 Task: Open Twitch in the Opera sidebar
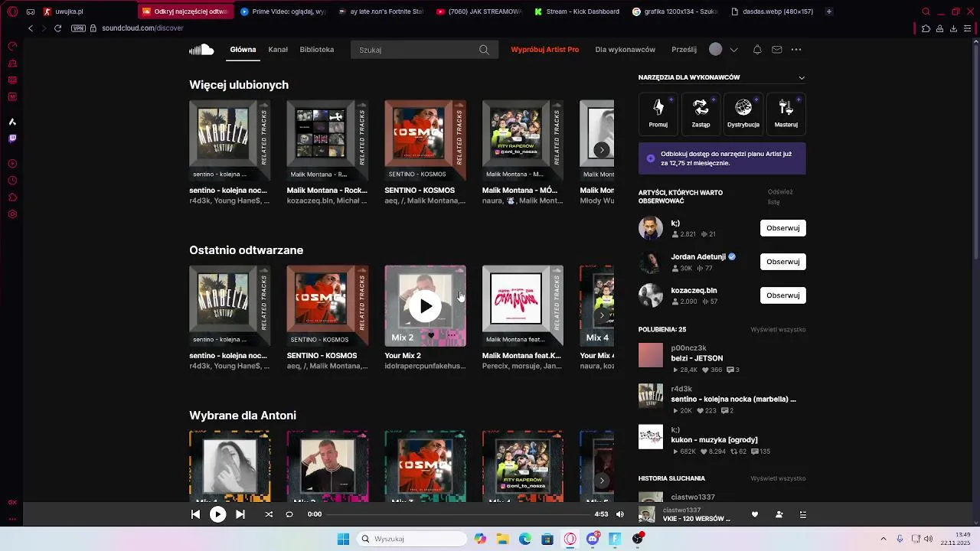[12, 139]
